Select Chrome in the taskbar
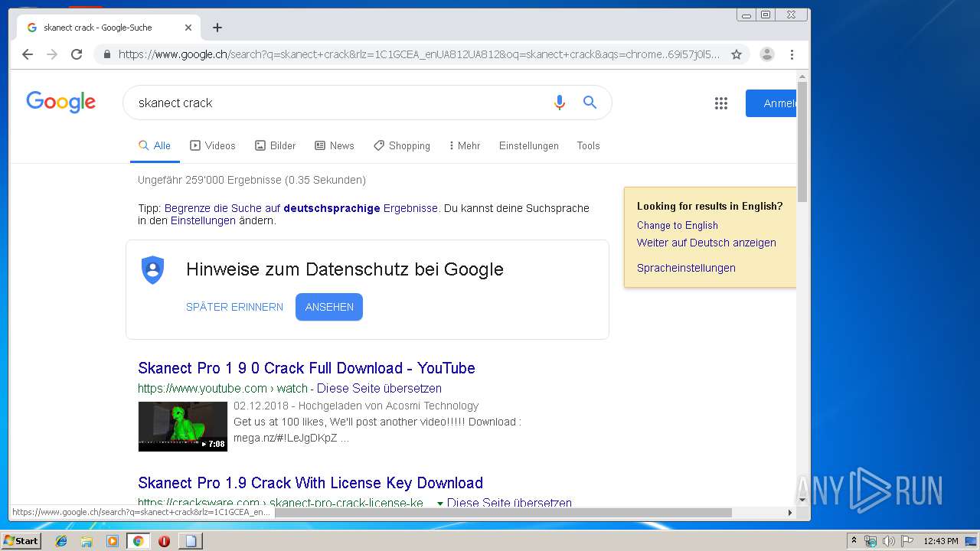This screenshot has width=980, height=551. [138, 541]
